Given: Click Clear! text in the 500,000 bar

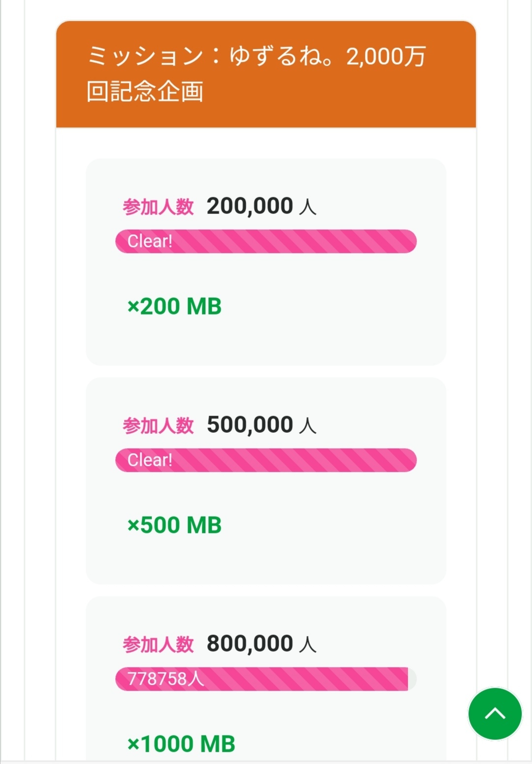Looking at the screenshot, I should pyautogui.click(x=150, y=460).
